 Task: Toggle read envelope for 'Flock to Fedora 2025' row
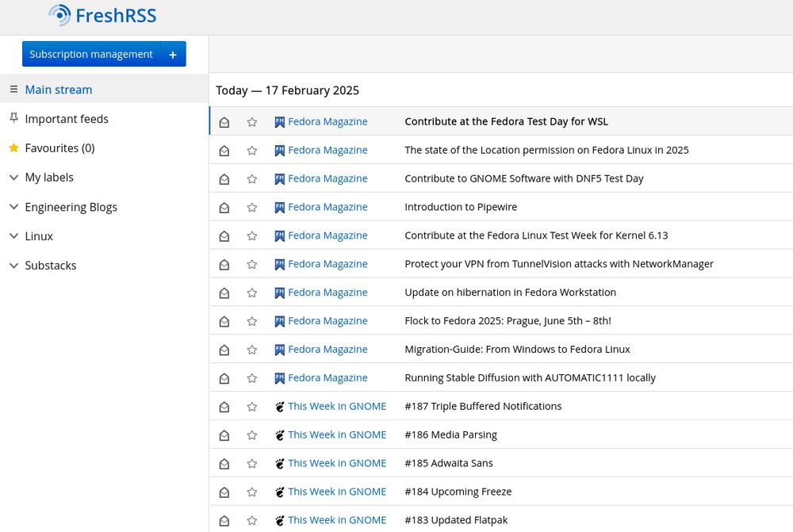click(224, 321)
